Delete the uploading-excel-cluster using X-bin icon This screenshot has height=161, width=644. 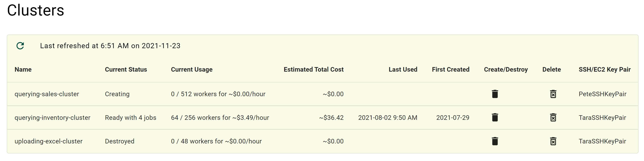[553, 141]
